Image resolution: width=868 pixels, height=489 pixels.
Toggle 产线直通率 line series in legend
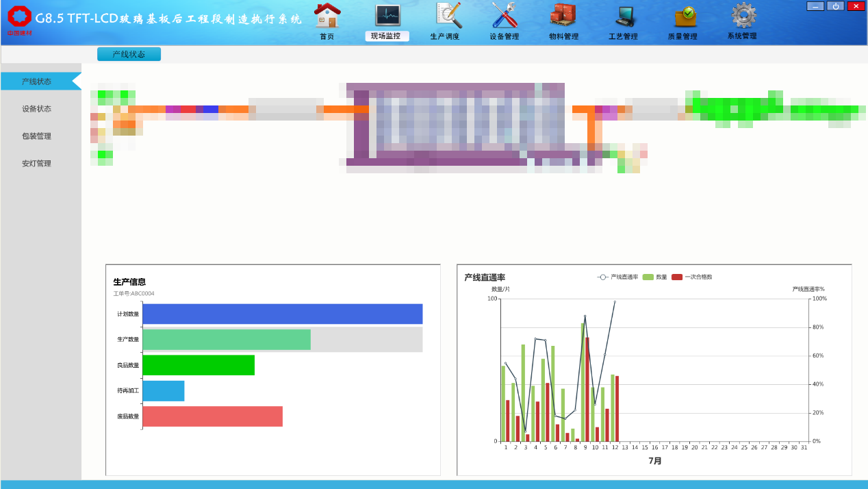pos(617,277)
